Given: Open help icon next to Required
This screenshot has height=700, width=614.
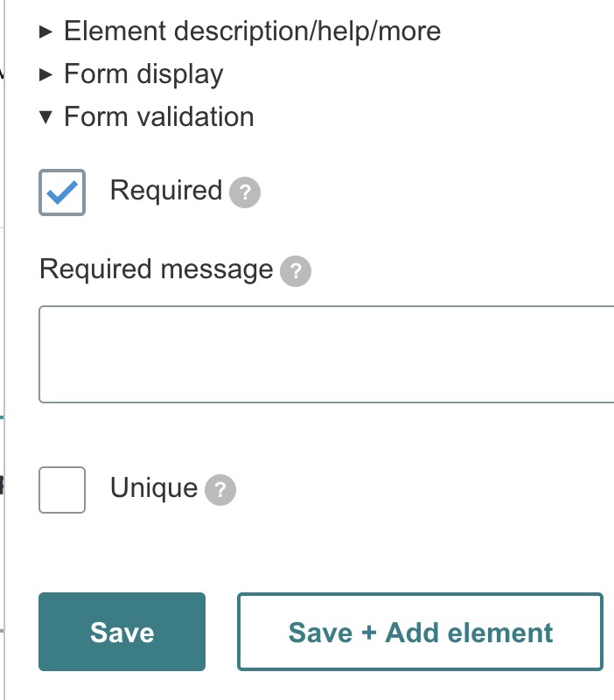Looking at the screenshot, I should pos(245,192).
